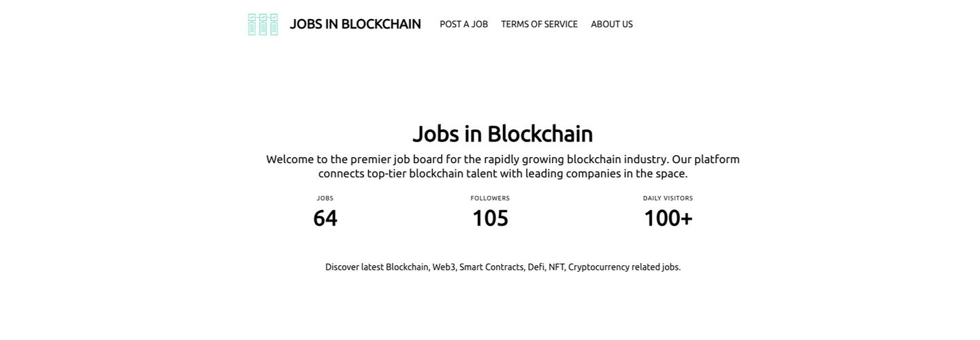Click NFT in the Discover tagline
Viewport: 980px width, 340px height.
click(556, 267)
